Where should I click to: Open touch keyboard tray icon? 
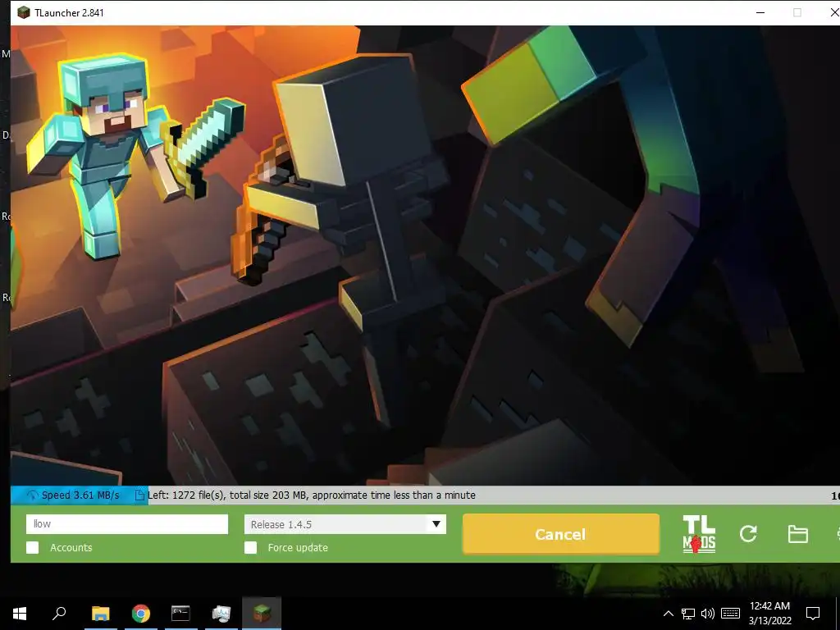tap(730, 614)
